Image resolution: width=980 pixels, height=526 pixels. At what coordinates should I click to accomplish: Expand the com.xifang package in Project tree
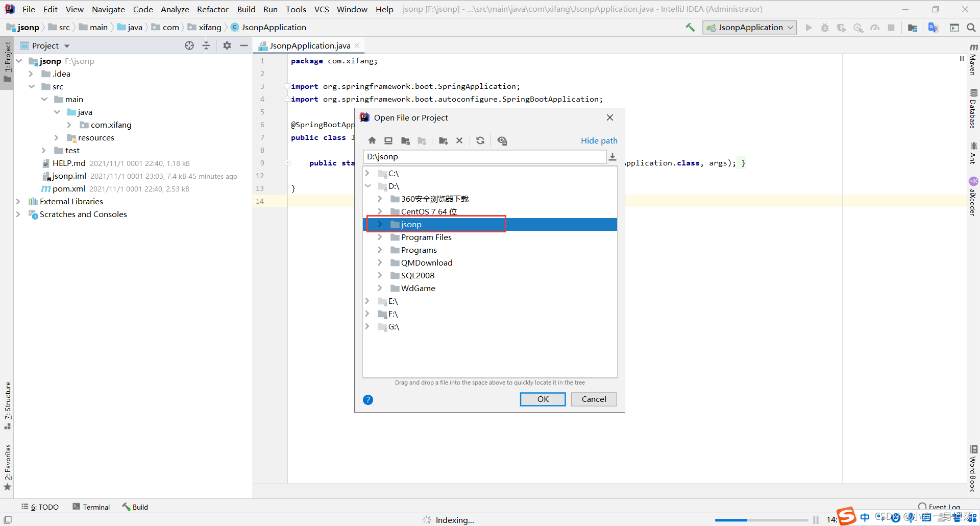tap(69, 125)
